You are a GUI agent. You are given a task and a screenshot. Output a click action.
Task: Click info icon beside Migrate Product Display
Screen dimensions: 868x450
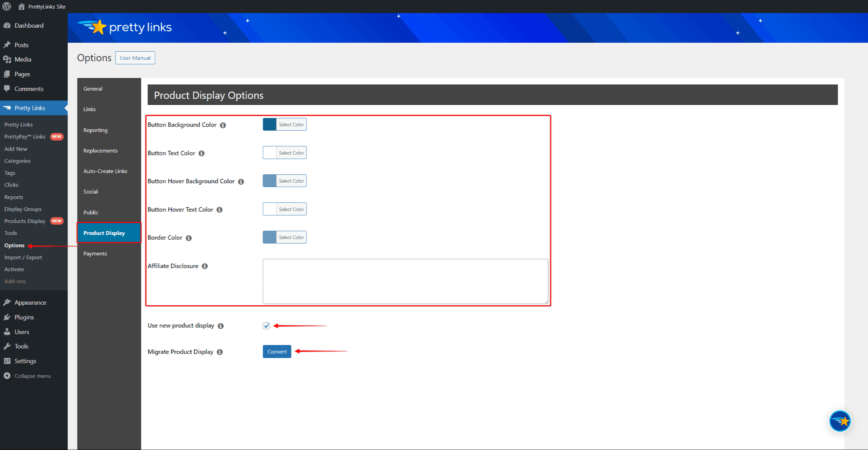coord(220,352)
